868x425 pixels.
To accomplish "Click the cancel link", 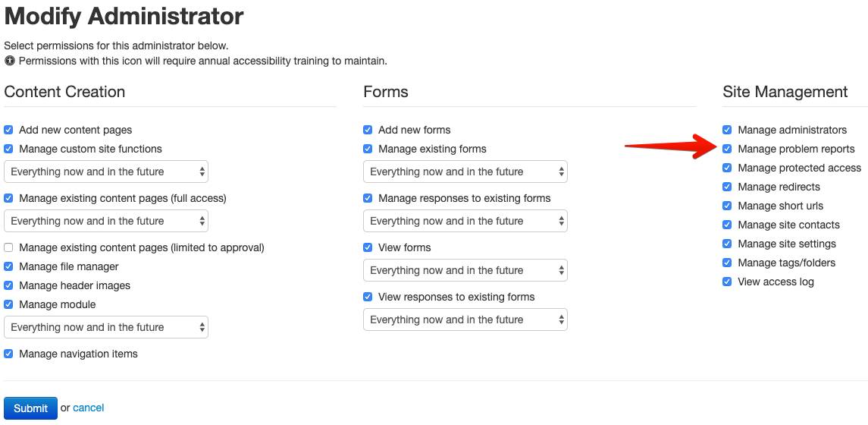I will [89, 408].
